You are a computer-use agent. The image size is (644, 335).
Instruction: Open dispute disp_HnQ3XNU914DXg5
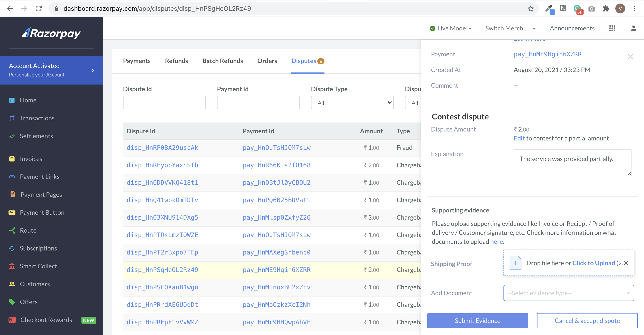[x=162, y=217]
